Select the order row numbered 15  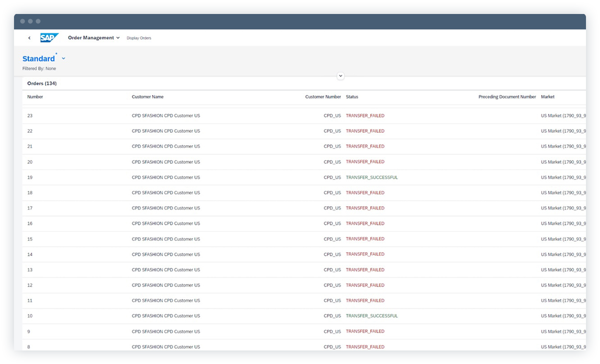click(x=187, y=239)
